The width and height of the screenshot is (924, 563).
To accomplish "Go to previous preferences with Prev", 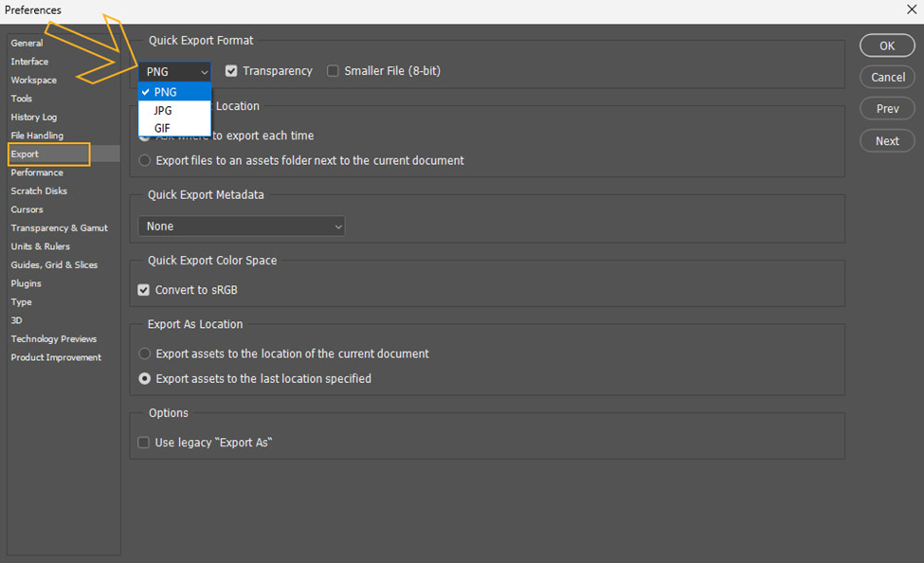I will tap(887, 109).
